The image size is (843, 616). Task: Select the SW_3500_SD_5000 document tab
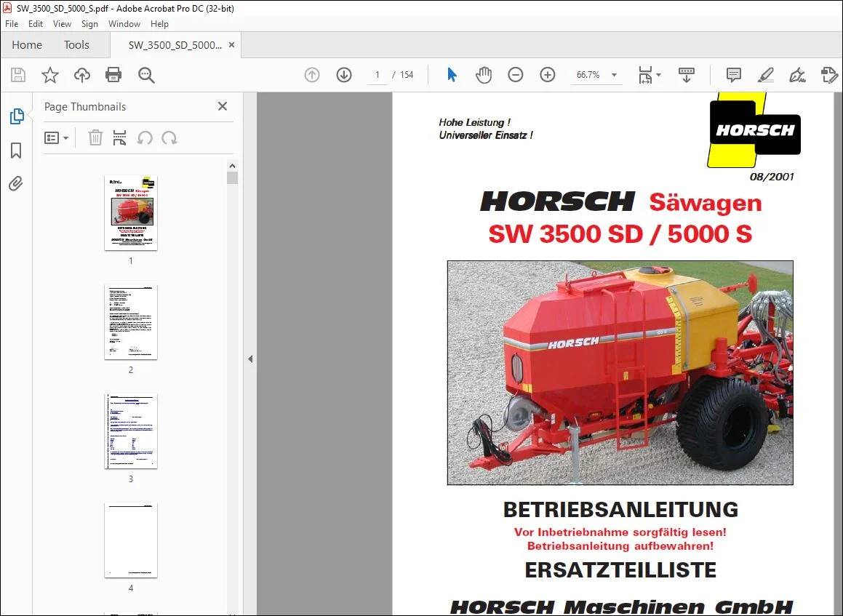(x=175, y=45)
